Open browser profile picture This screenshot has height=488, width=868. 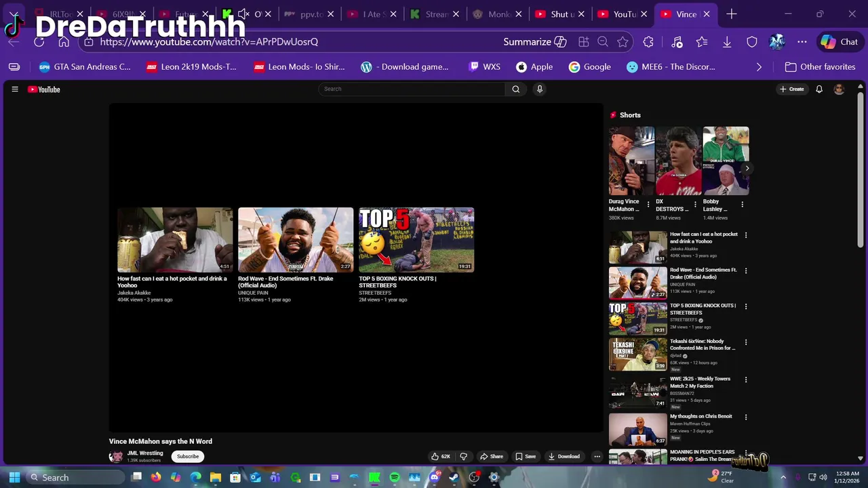coord(777,41)
